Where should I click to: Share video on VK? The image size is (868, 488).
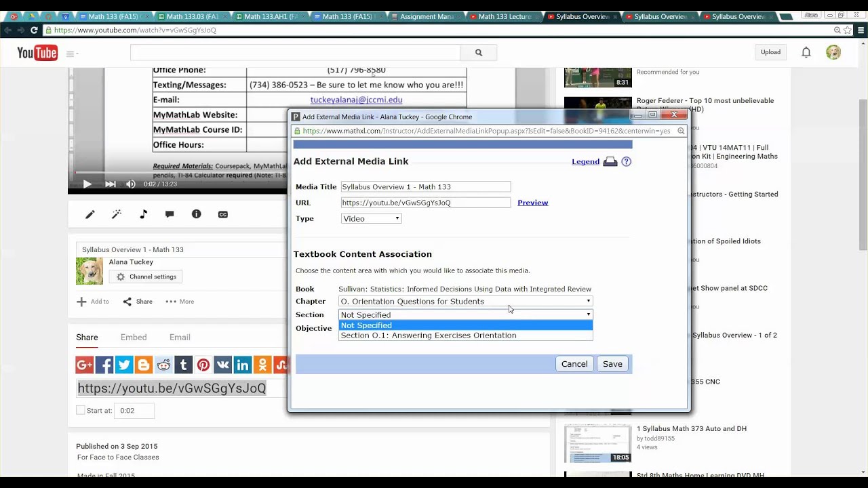223,365
